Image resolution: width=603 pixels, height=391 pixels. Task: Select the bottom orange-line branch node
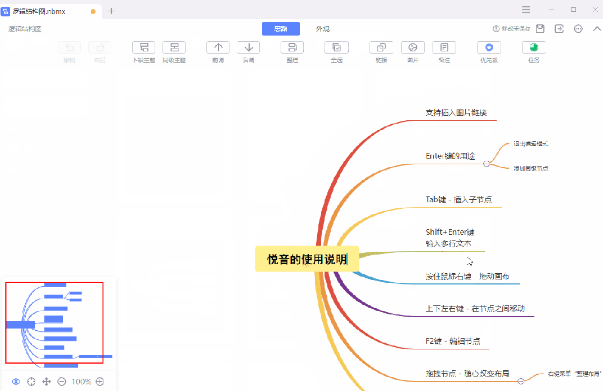tap(467, 373)
